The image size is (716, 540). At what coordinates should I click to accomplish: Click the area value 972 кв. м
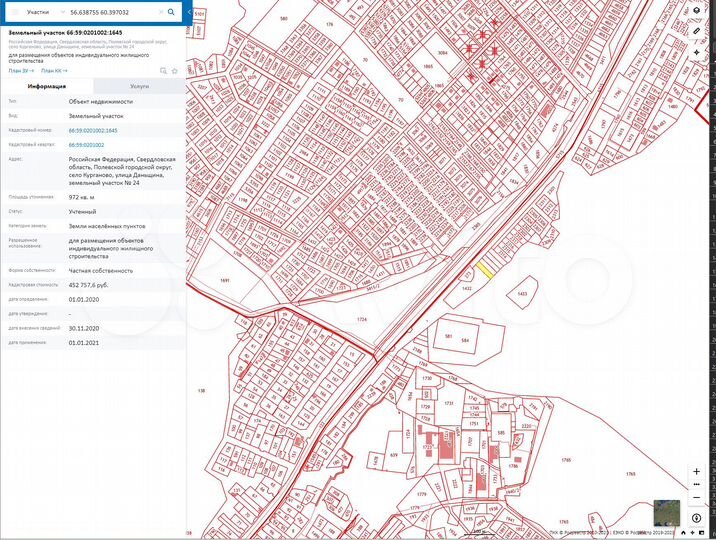point(82,198)
